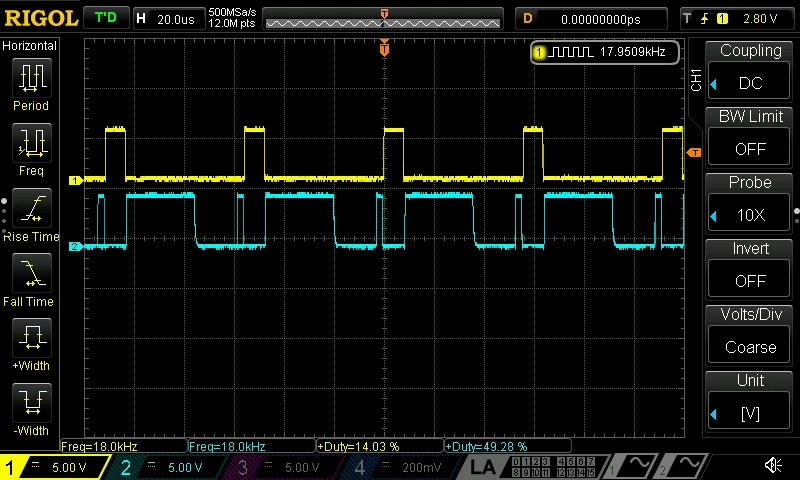Select the Rise Time measurement icon
The width and height of the screenshot is (800, 480).
[32, 208]
